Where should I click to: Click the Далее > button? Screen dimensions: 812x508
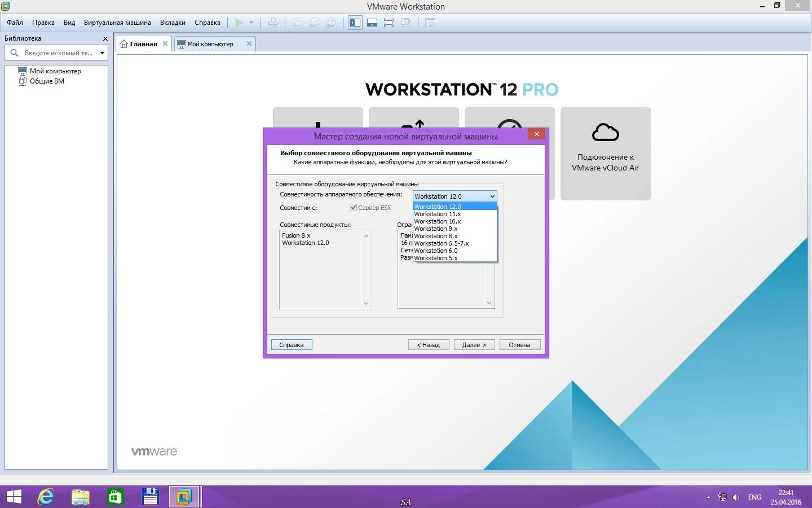pos(474,345)
